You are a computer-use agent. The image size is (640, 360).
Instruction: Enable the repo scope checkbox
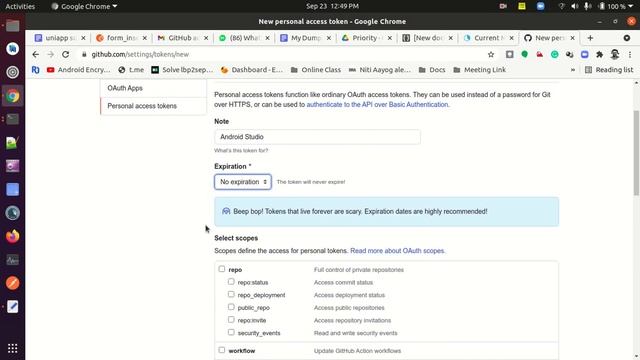222,269
